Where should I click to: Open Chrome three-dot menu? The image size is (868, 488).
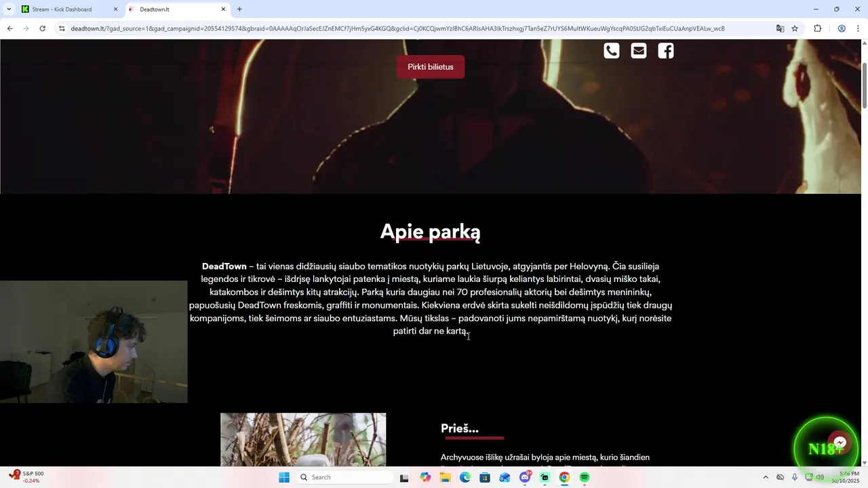[x=858, y=28]
